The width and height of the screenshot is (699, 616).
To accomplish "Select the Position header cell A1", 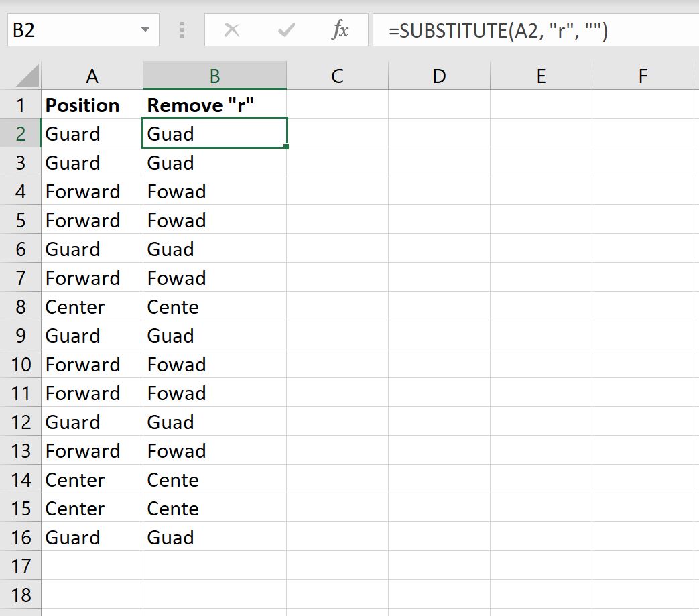I will tap(92, 105).
